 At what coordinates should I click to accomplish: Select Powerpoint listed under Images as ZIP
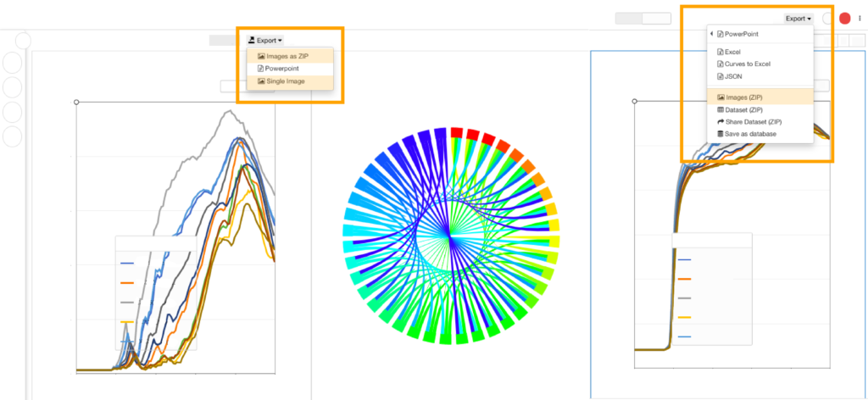click(x=290, y=69)
